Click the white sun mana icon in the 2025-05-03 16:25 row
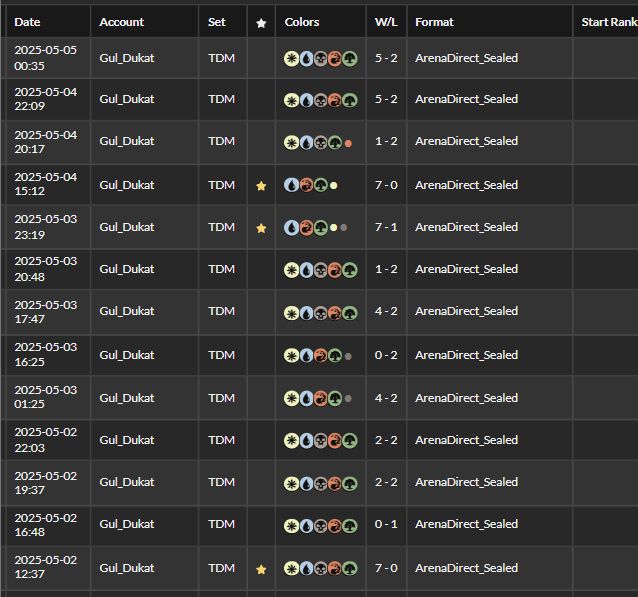Image resolution: width=638 pixels, height=597 pixels. point(291,356)
